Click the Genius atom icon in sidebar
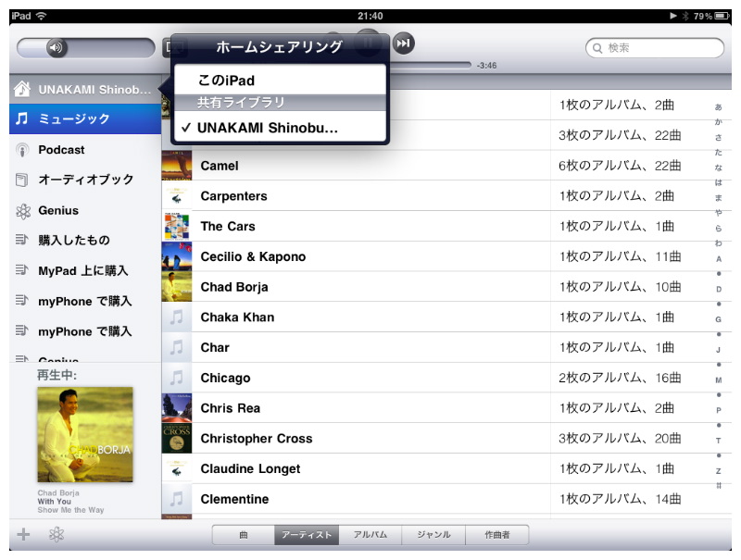The image size is (741, 560). pos(22,211)
